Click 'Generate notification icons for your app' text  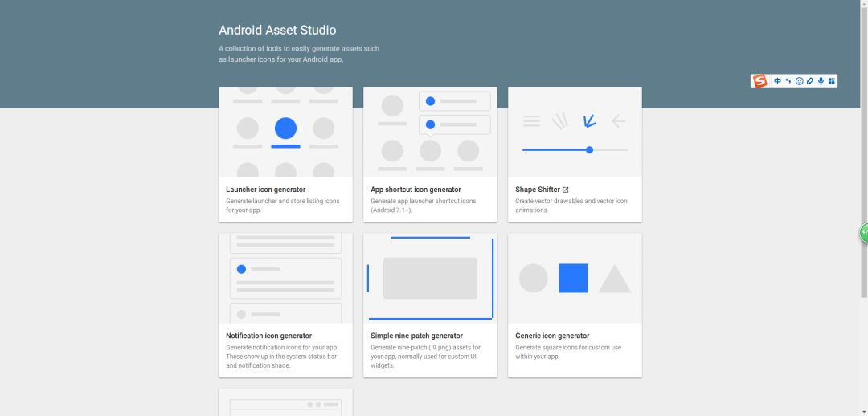pos(282,357)
